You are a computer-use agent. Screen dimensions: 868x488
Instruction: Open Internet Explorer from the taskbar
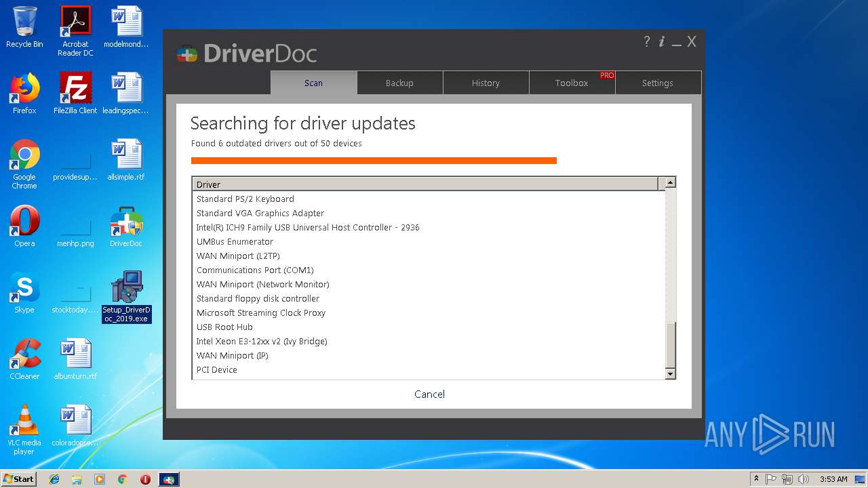pos(54,479)
